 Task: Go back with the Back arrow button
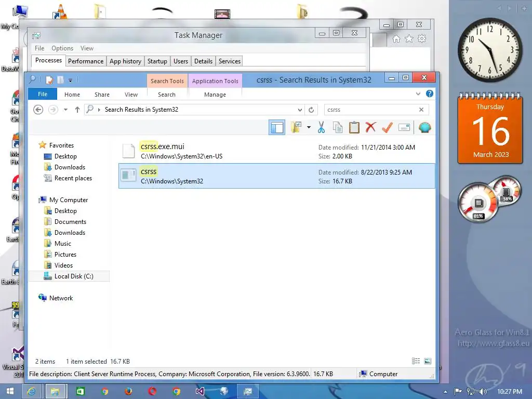[x=38, y=110]
